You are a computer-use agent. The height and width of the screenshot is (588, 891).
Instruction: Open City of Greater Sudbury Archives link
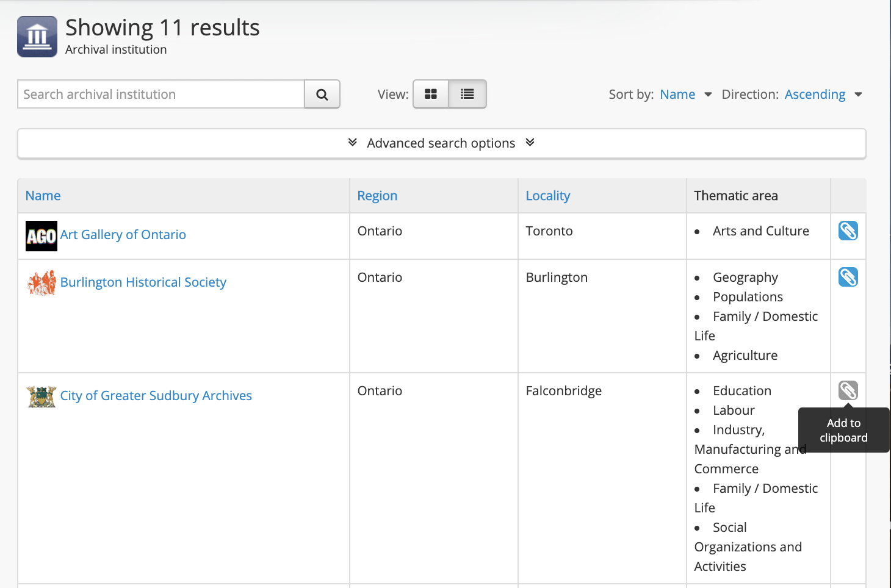(156, 396)
